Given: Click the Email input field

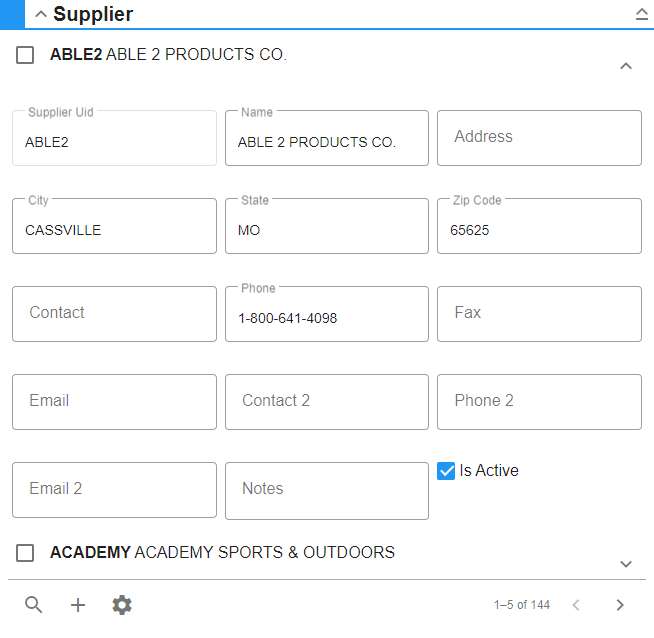Looking at the screenshot, I should point(114,402).
